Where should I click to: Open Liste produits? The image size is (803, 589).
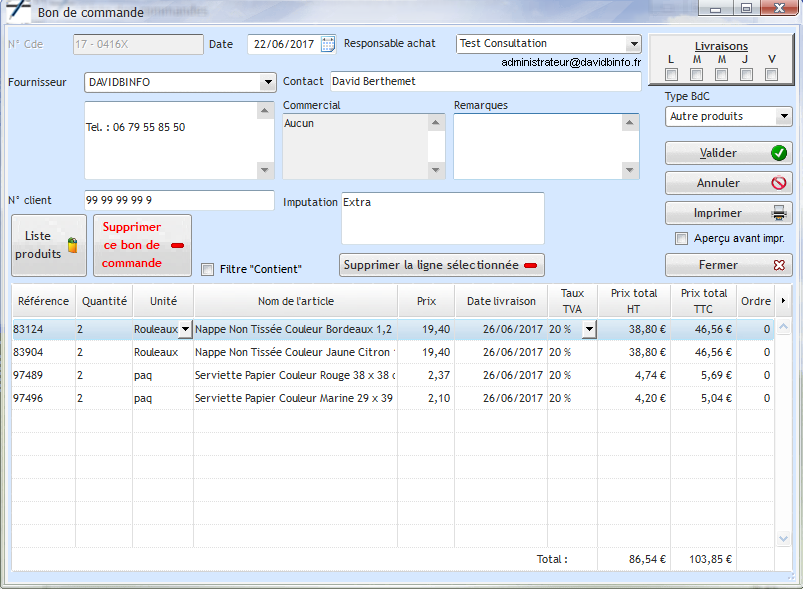pos(49,245)
